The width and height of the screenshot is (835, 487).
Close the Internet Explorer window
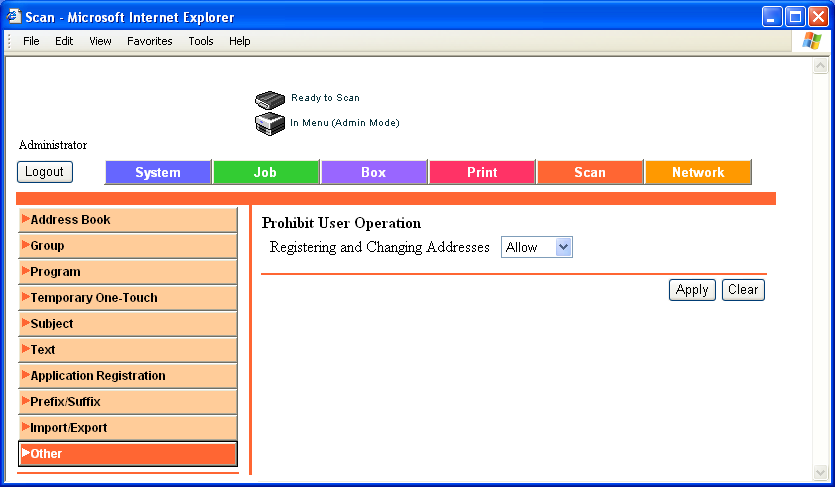coord(818,16)
